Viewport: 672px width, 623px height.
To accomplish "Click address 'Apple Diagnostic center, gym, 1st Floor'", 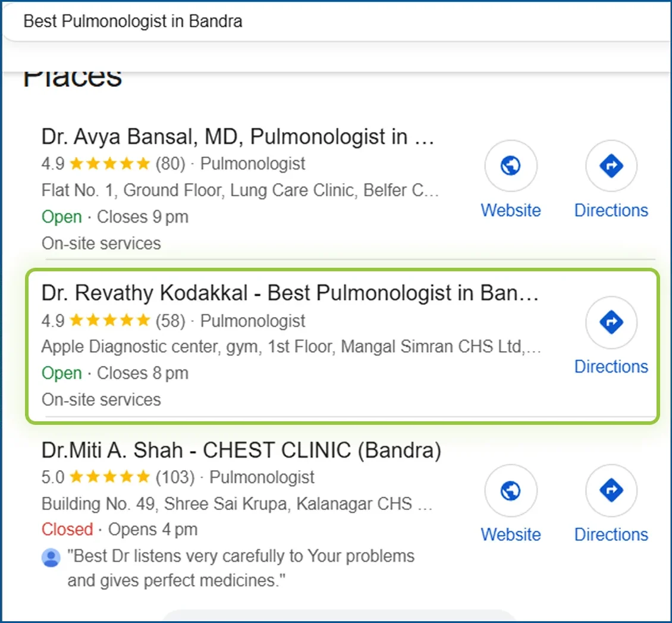I will pos(291,346).
